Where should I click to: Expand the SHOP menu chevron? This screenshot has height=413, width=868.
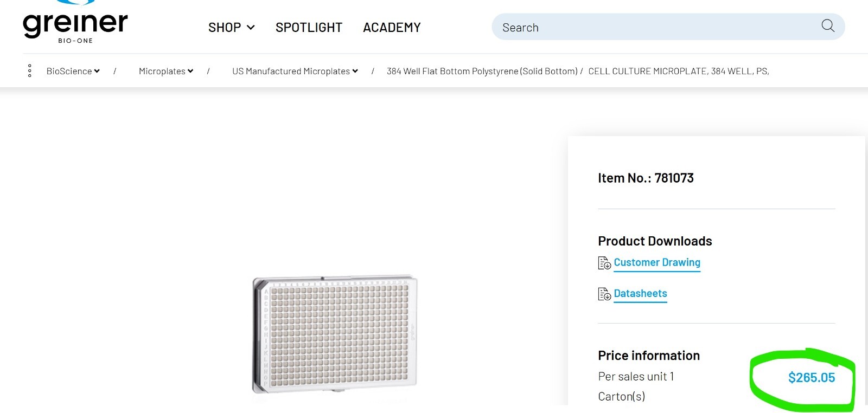tap(251, 28)
